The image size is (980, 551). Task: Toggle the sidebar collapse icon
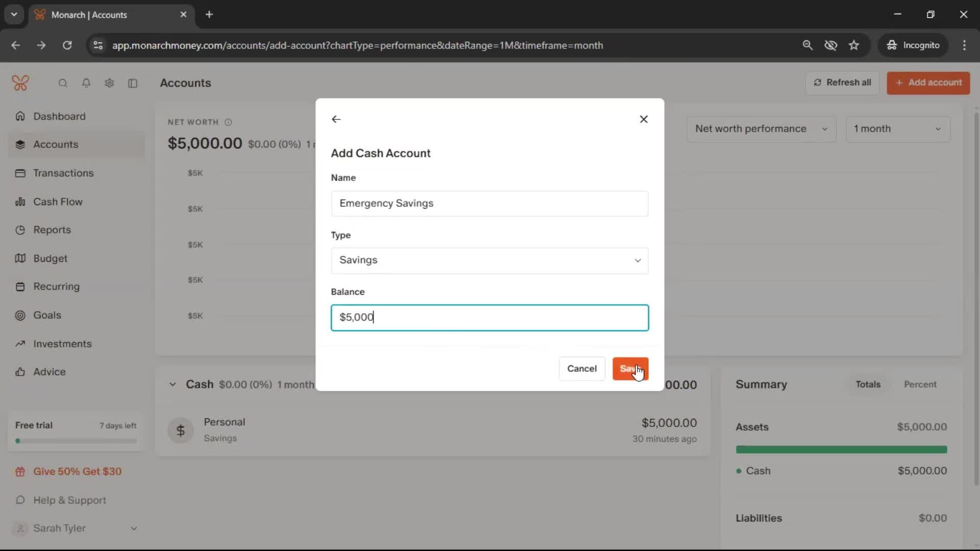(x=133, y=83)
